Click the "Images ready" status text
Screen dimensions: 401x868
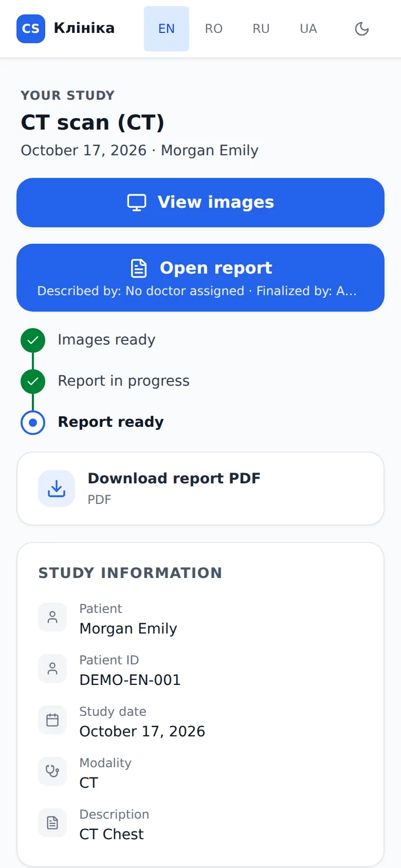coord(106,340)
